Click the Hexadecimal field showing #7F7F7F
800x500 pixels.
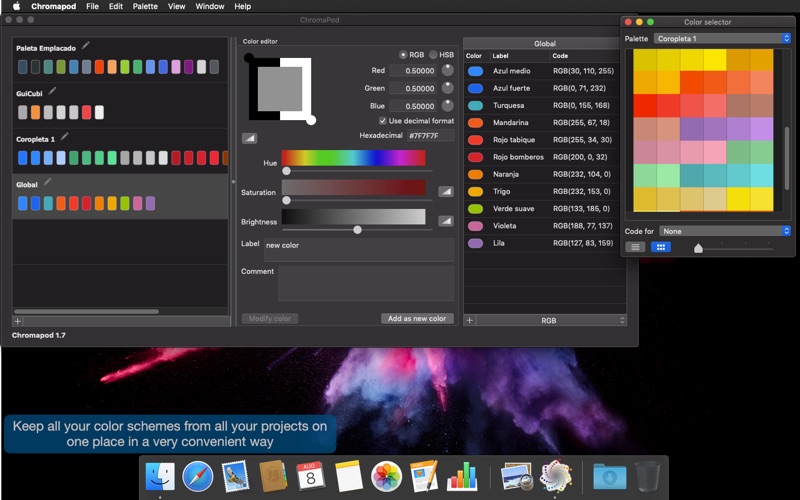430,136
